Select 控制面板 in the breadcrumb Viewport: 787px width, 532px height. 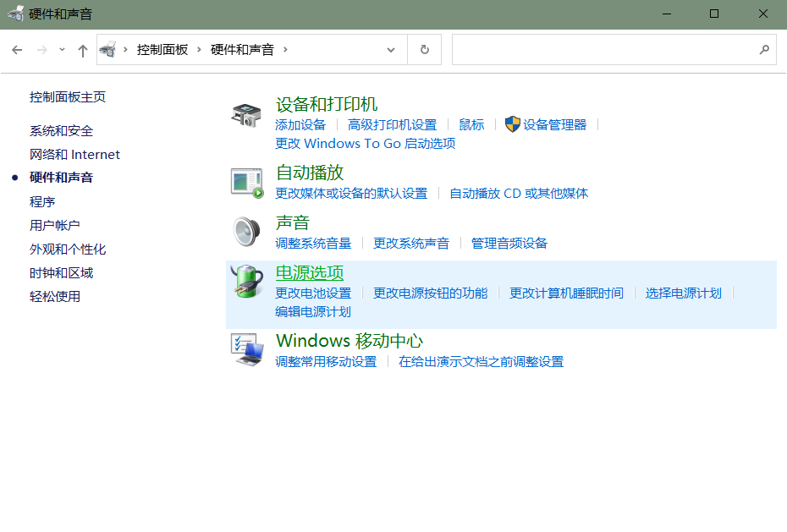click(162, 50)
